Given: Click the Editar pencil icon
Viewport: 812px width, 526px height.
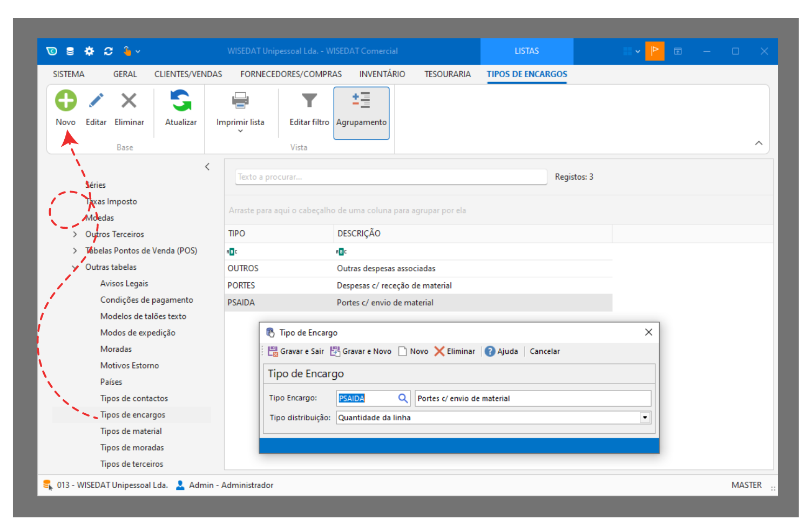Looking at the screenshot, I should tap(96, 101).
